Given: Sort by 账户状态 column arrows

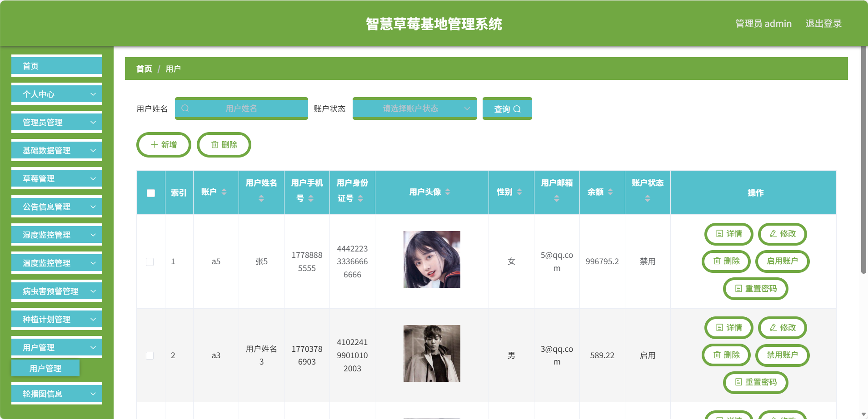Looking at the screenshot, I should pyautogui.click(x=648, y=198).
